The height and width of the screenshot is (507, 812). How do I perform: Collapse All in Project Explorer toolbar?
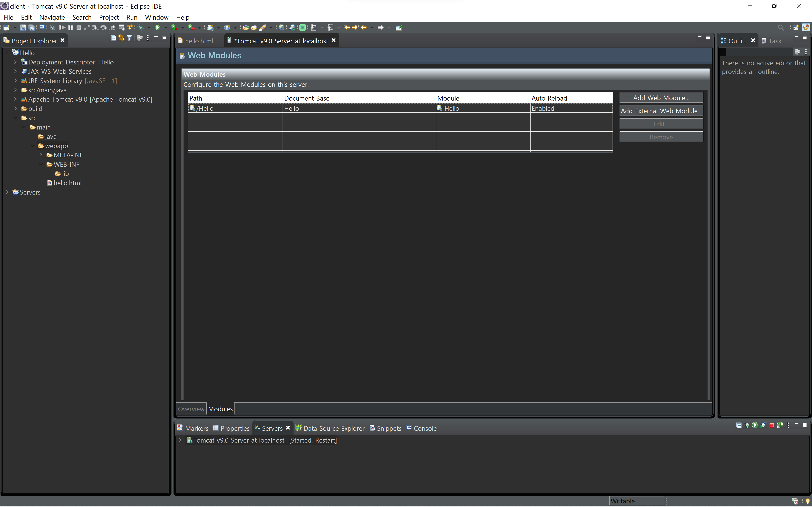point(113,38)
